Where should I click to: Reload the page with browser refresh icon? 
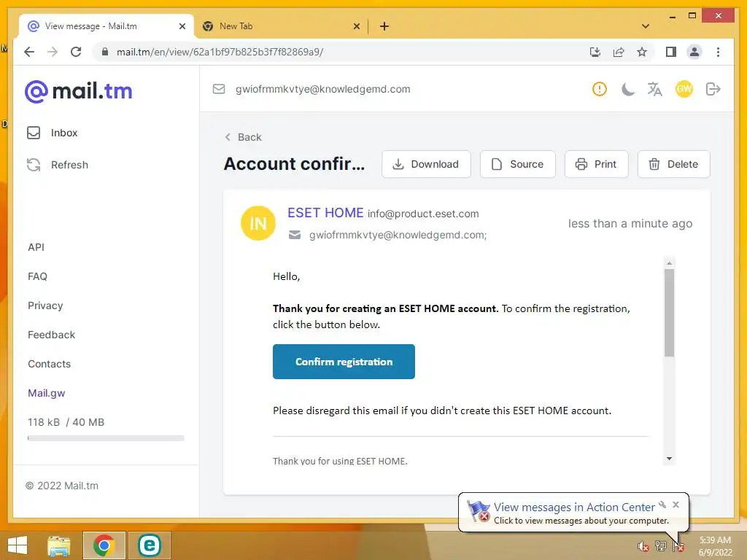(76, 52)
